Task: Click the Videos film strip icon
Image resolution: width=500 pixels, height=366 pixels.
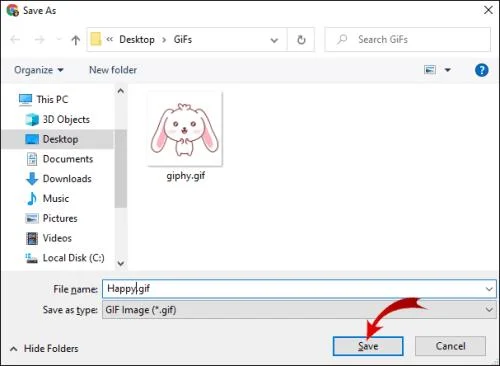Action: coord(32,238)
